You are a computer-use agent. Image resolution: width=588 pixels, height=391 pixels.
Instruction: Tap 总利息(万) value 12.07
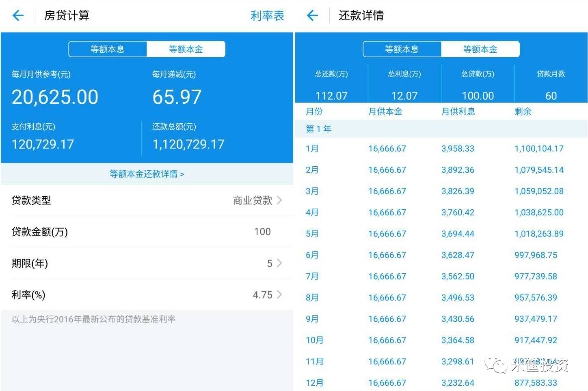(x=404, y=96)
